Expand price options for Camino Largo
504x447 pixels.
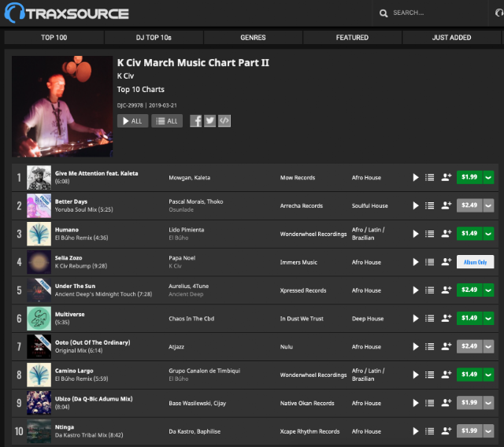(x=488, y=375)
